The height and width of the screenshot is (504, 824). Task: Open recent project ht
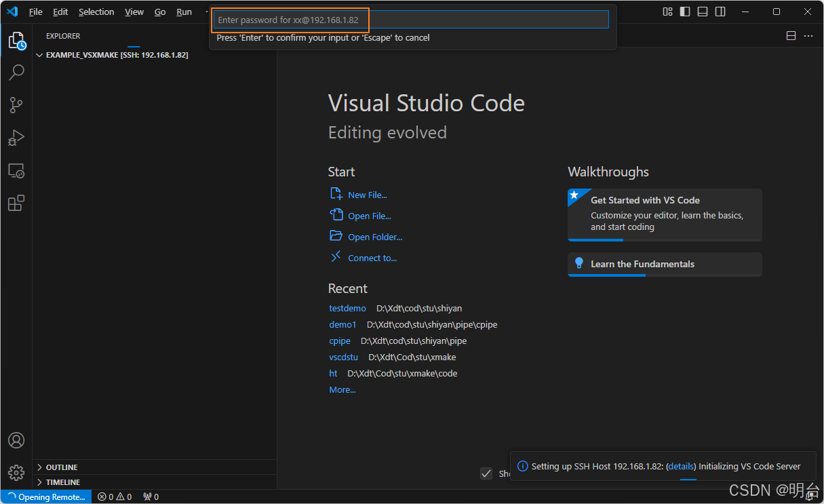pyautogui.click(x=333, y=373)
